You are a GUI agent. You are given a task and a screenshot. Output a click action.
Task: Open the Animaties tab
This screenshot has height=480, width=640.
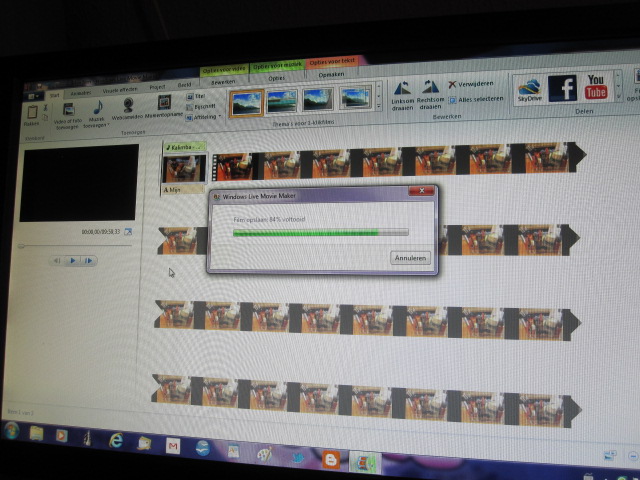click(x=81, y=93)
